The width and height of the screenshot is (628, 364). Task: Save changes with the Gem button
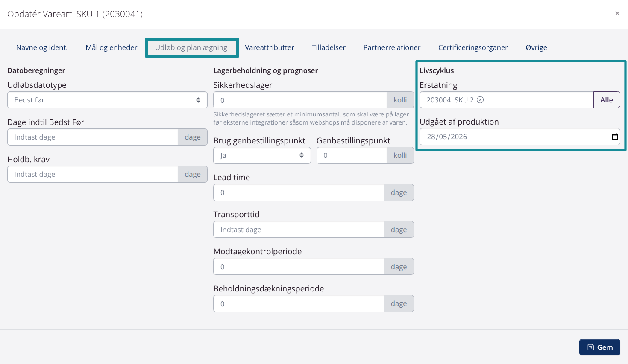point(599,347)
